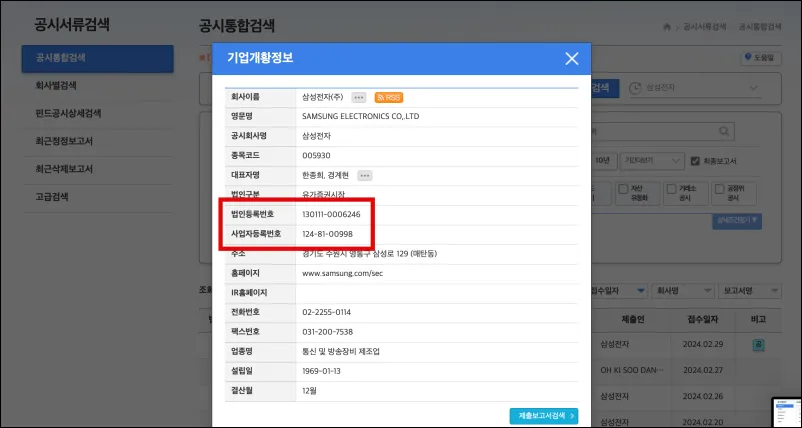Screen dimensions: 802x428
Task: Click the 2024.02.26 date cell
Action: [703, 396]
